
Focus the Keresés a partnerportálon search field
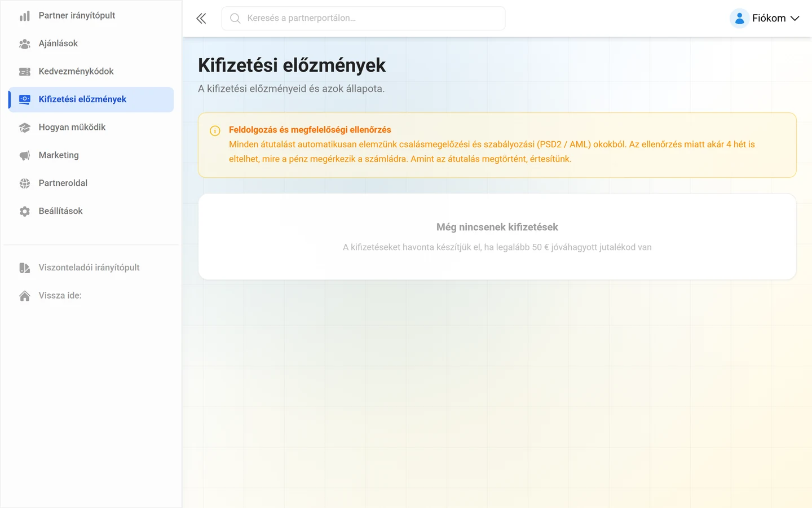(x=364, y=19)
